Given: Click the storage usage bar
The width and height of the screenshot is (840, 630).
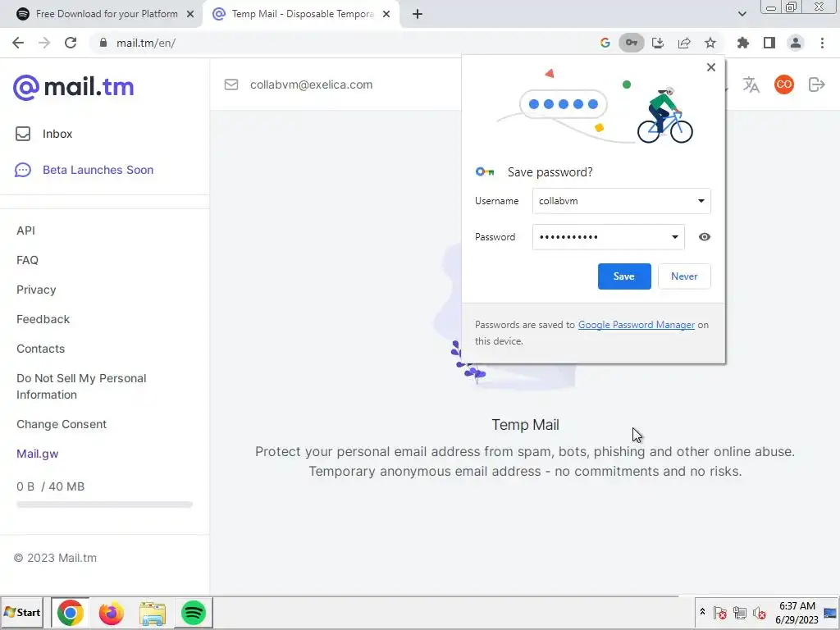Looking at the screenshot, I should (104, 504).
